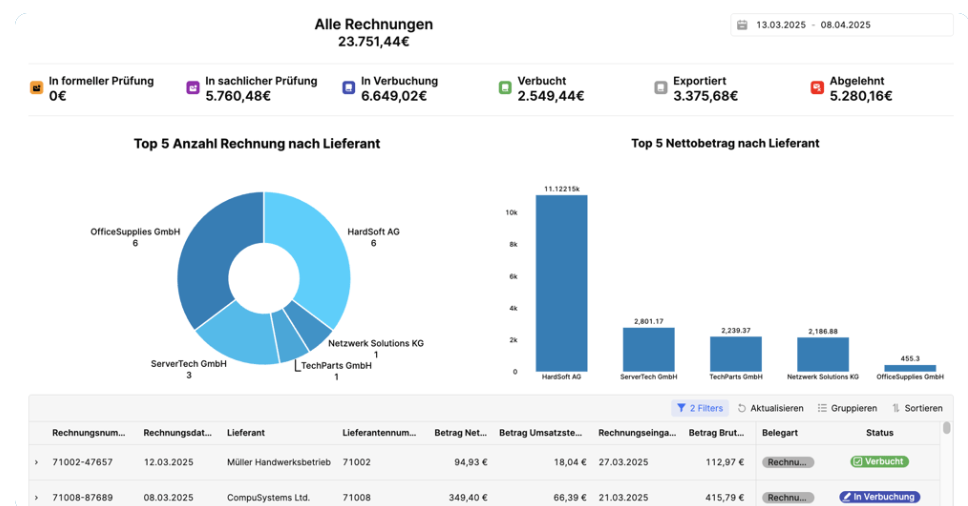Click the 'In Verbuchung' status badge

point(879,497)
